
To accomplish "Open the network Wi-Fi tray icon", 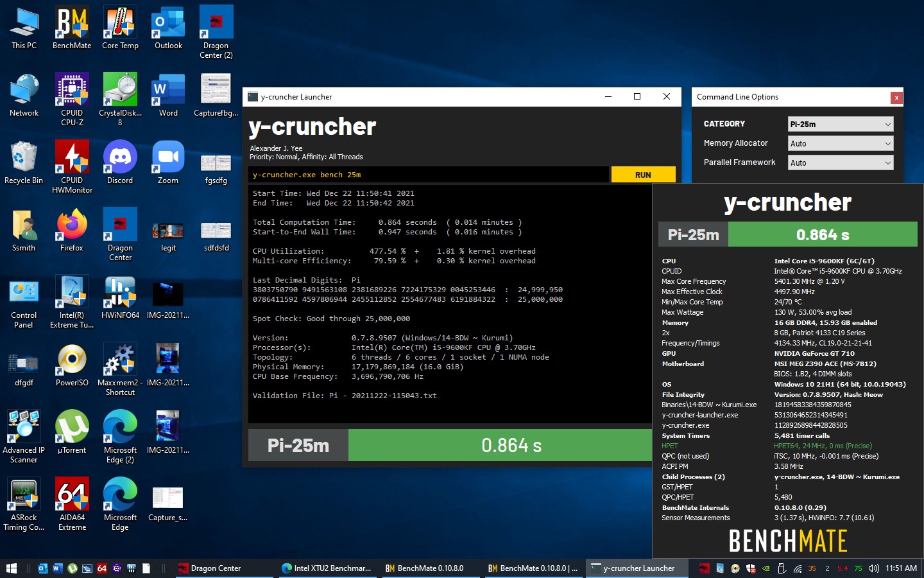I will 798,568.
